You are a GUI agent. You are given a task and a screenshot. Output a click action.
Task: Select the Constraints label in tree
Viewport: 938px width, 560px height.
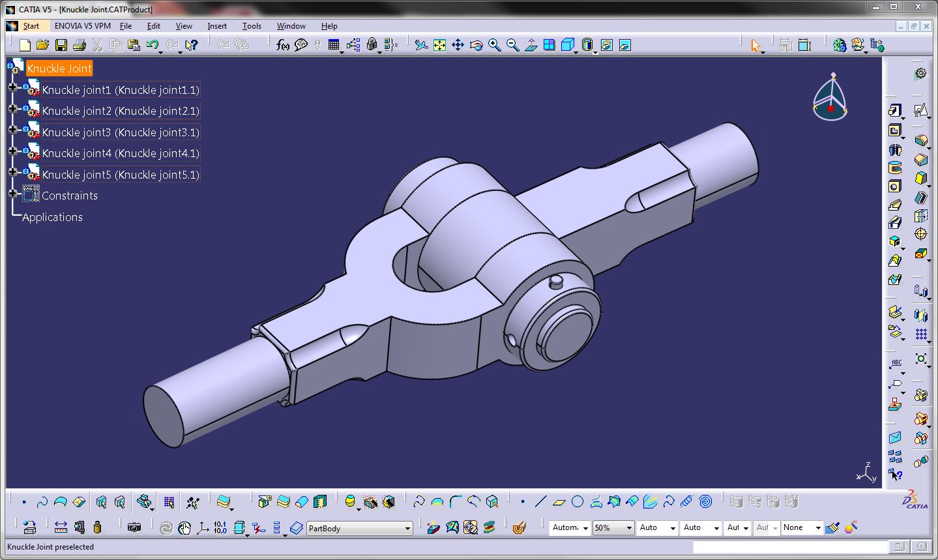(70, 196)
